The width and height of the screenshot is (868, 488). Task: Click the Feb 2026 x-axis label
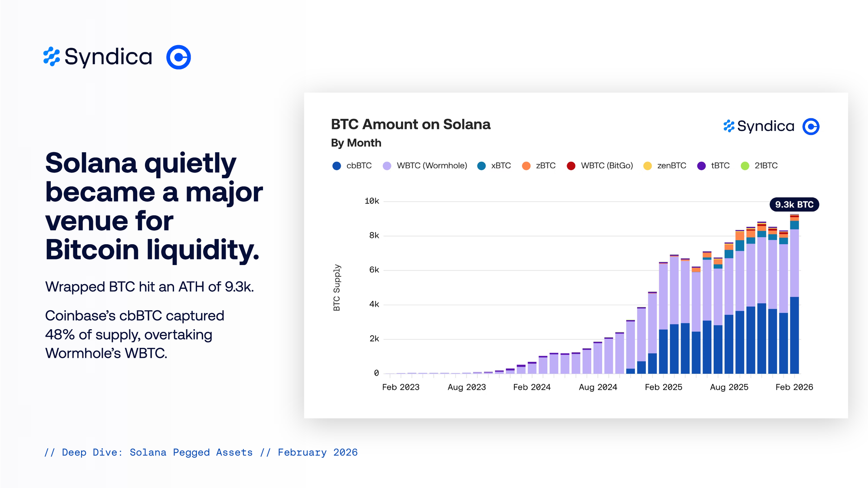point(794,387)
